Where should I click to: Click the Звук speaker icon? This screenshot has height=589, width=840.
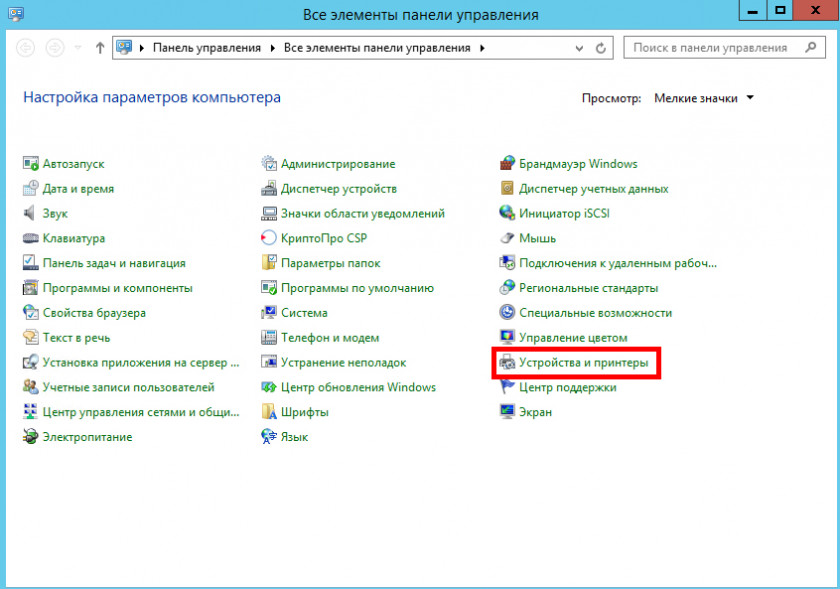[x=30, y=213]
